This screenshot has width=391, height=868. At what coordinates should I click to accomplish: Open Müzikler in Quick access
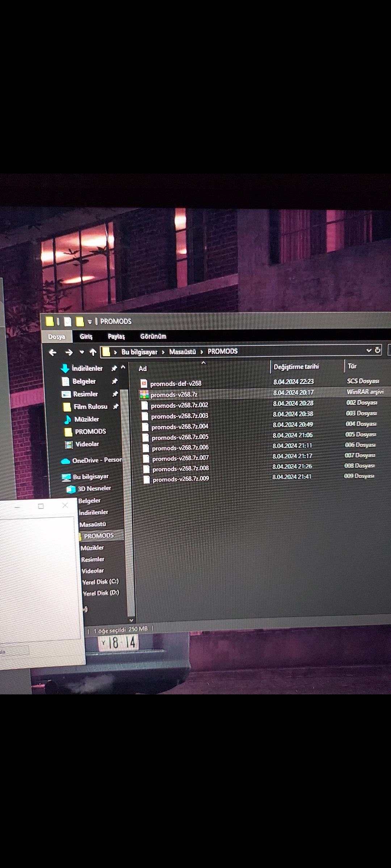point(87,419)
